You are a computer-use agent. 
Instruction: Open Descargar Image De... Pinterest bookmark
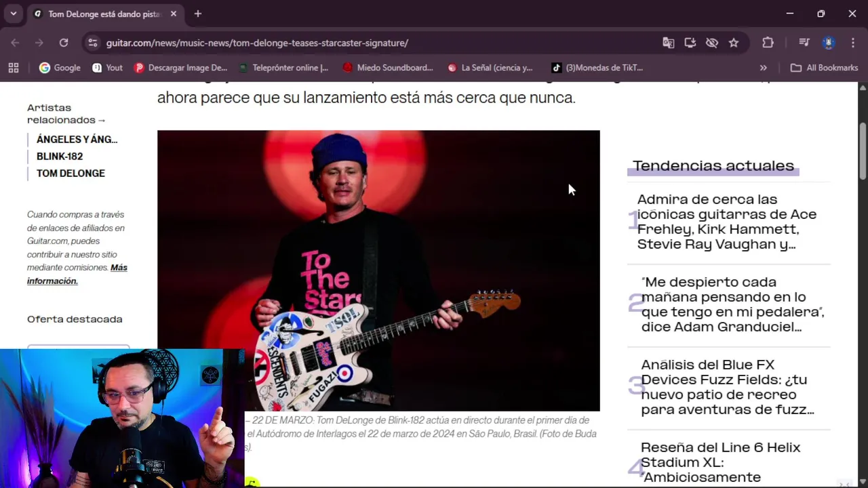click(180, 68)
